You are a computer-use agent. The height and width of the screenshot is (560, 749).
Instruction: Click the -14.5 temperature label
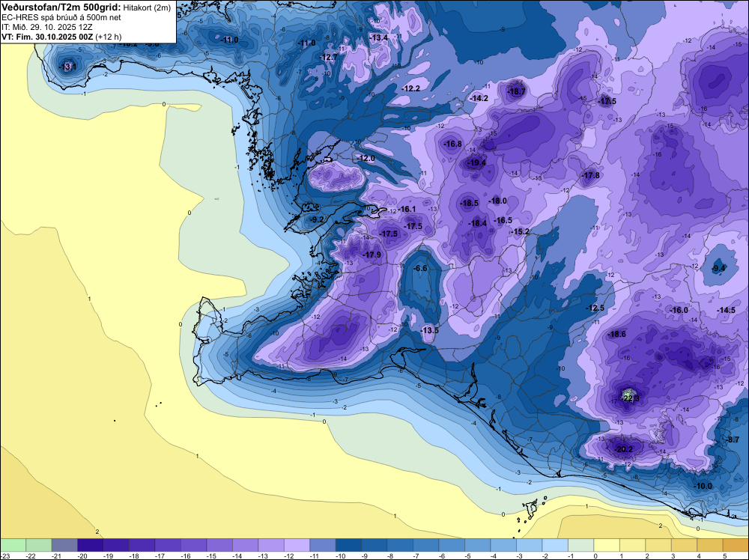727,310
